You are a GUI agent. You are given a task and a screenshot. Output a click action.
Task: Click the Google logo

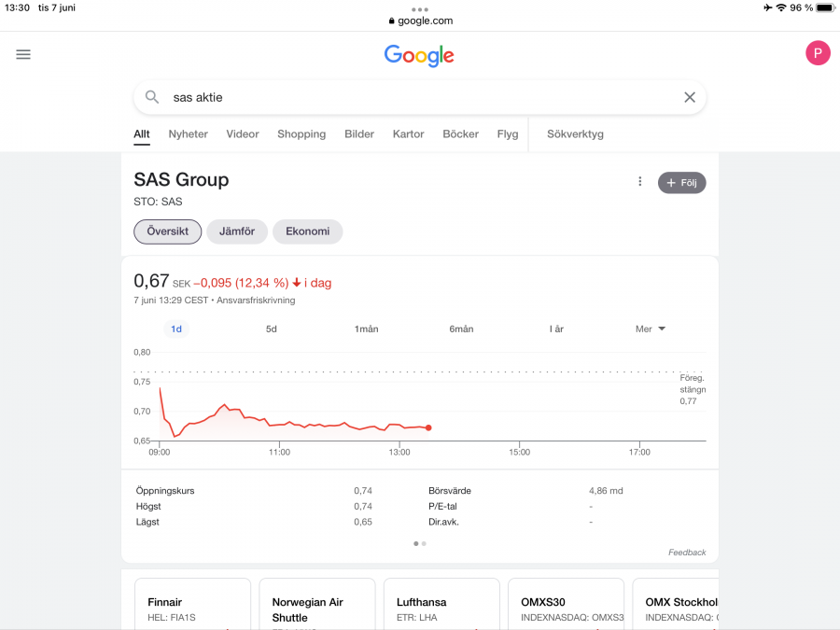coord(419,55)
